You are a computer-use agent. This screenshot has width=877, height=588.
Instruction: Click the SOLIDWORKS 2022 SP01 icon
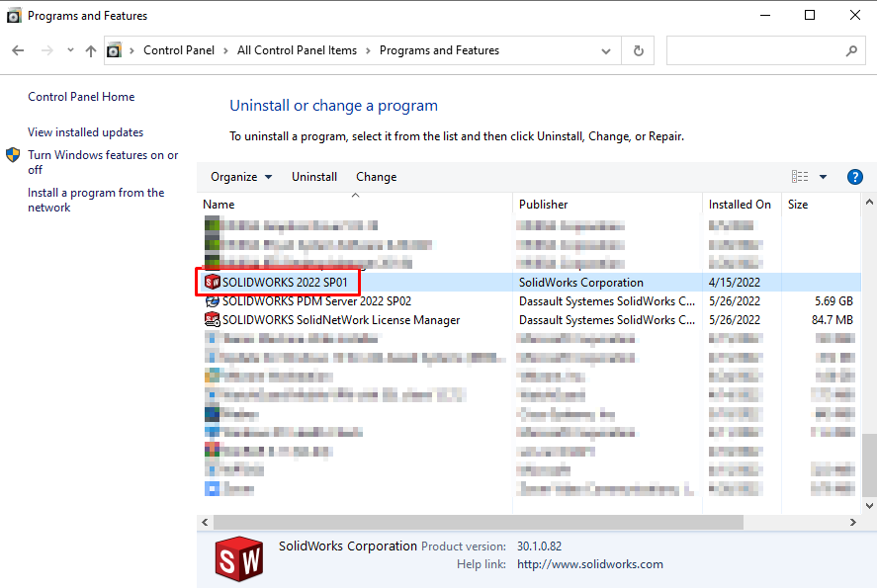tap(212, 282)
